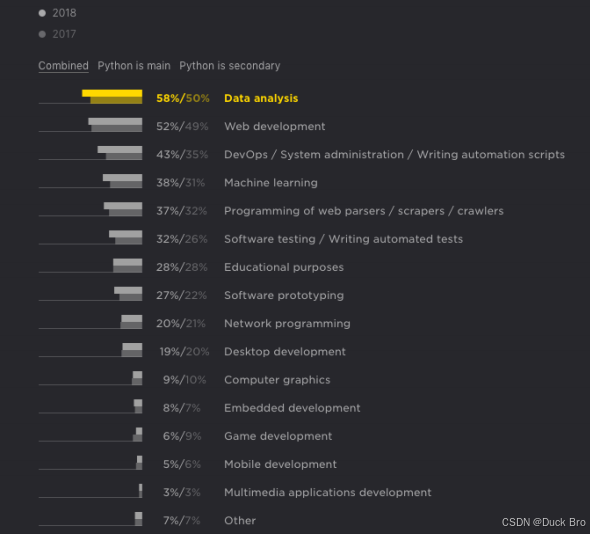The image size is (590, 534).
Task: Click the yellow Data analysis bar
Action: (112, 97)
